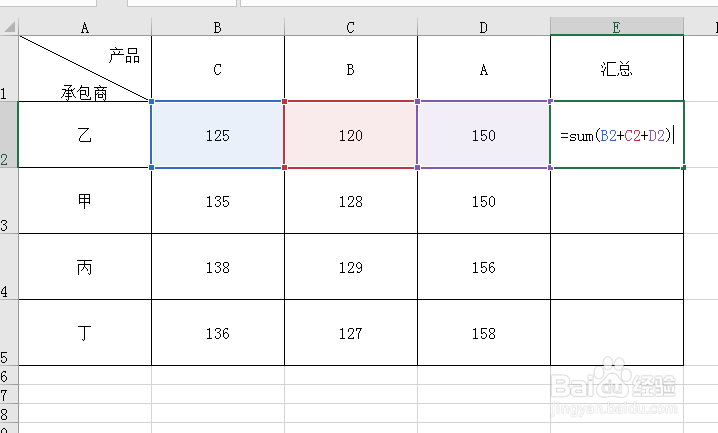Select column B header
718x433 pixels.
click(217, 27)
